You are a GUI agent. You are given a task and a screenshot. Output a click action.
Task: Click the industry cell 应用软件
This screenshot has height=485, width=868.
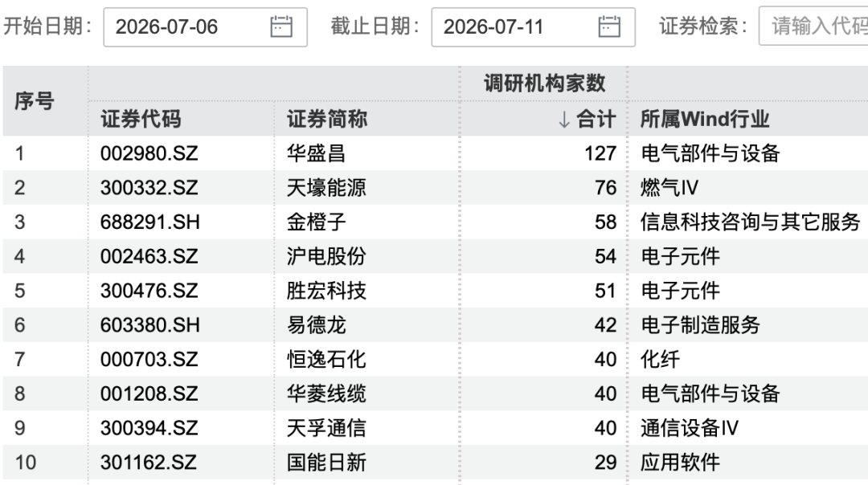tap(680, 462)
